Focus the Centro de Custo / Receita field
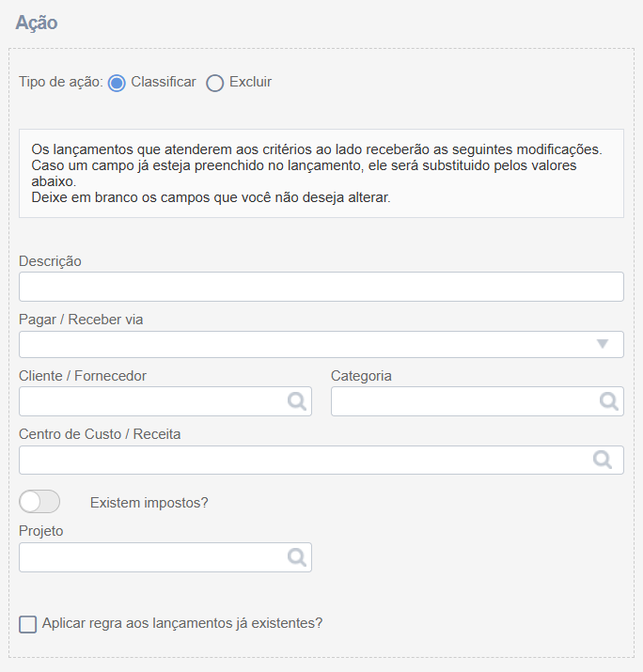Screen dimensions: 643x672 (321, 460)
